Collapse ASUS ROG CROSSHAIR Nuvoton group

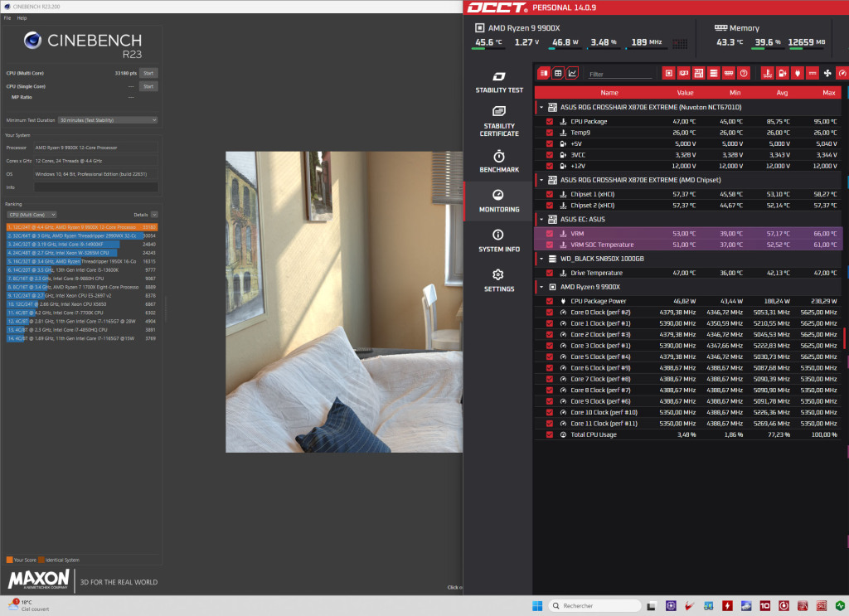541,107
